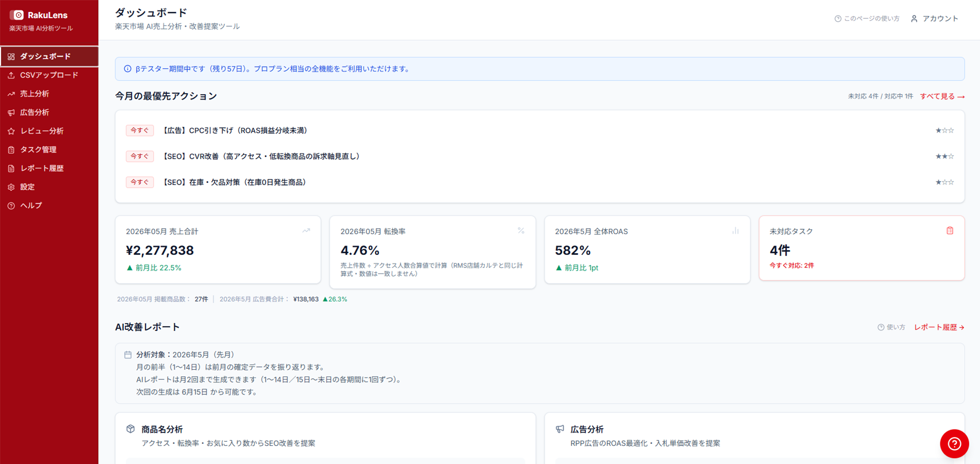
Task: Click the question icon beside 使い方
Action: coord(881,327)
